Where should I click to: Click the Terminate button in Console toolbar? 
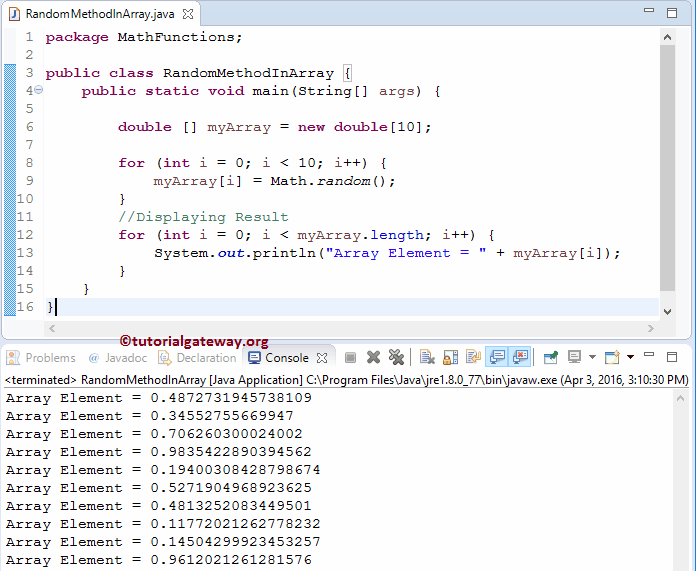[x=350, y=357]
